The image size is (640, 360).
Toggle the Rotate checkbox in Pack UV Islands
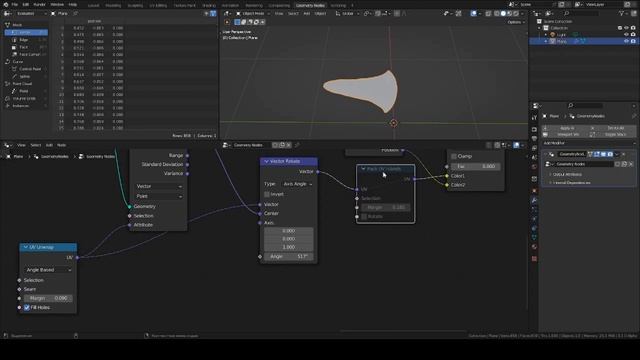[364, 216]
